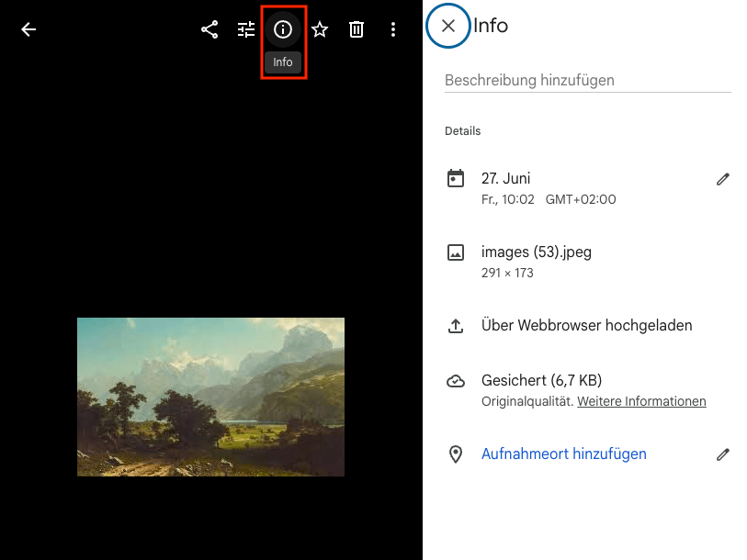This screenshot has height=560, width=747.
Task: Select the edit (adjustments) tool
Action: (x=245, y=28)
